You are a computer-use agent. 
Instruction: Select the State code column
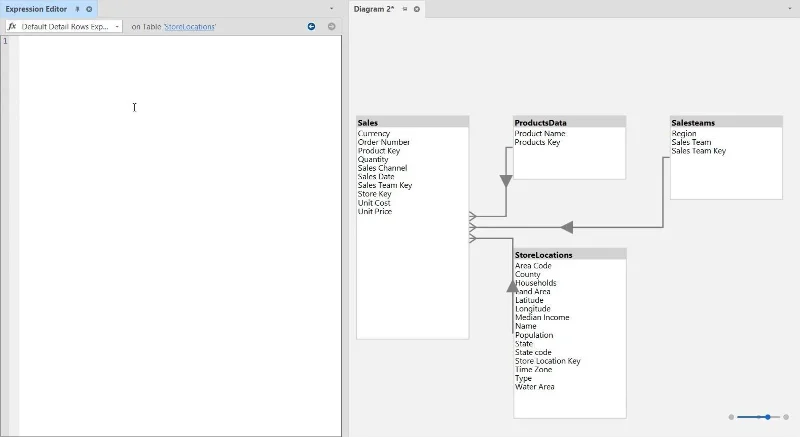click(533, 352)
